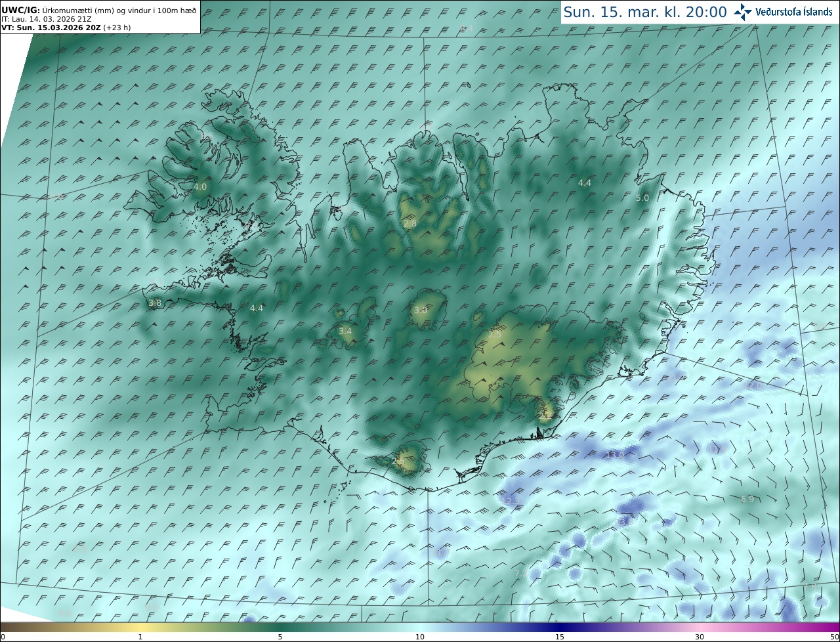
Task: Select the 3.8 value on the map
Action: click(155, 303)
